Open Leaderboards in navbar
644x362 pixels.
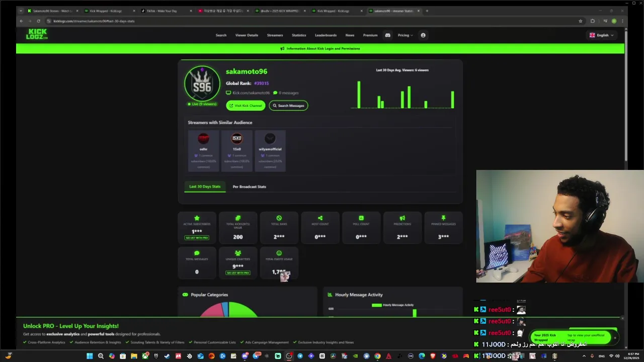326,35
